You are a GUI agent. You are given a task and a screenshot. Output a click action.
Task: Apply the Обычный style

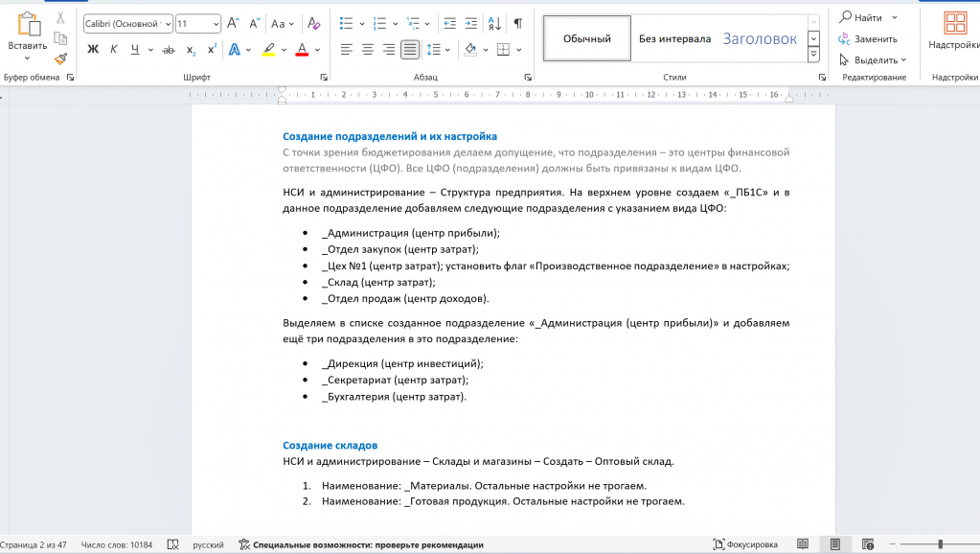click(x=587, y=38)
